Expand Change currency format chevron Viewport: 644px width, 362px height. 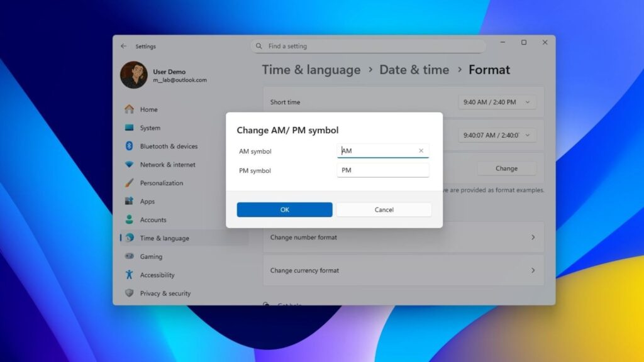533,270
